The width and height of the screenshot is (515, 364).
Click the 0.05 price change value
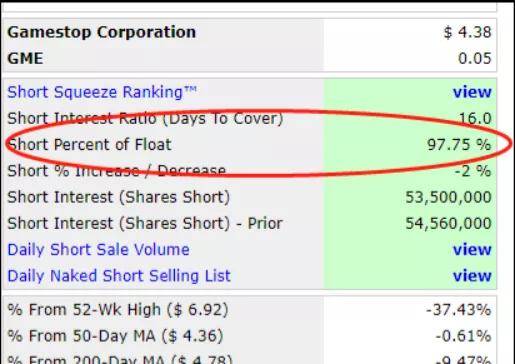pyautogui.click(x=475, y=59)
